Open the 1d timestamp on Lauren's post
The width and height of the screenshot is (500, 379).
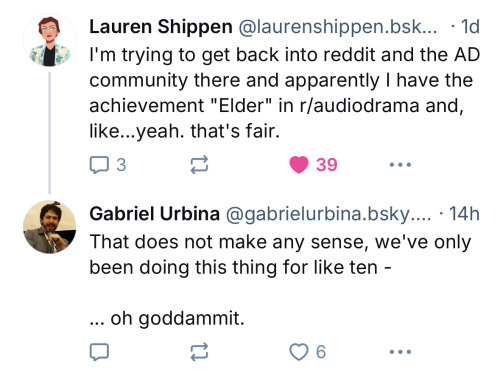click(470, 27)
